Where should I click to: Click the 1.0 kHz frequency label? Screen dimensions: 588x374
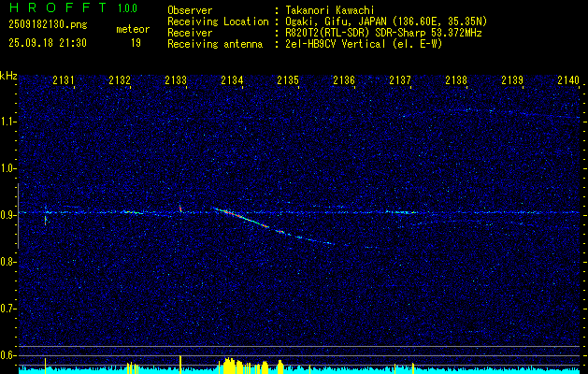[x=8, y=169]
